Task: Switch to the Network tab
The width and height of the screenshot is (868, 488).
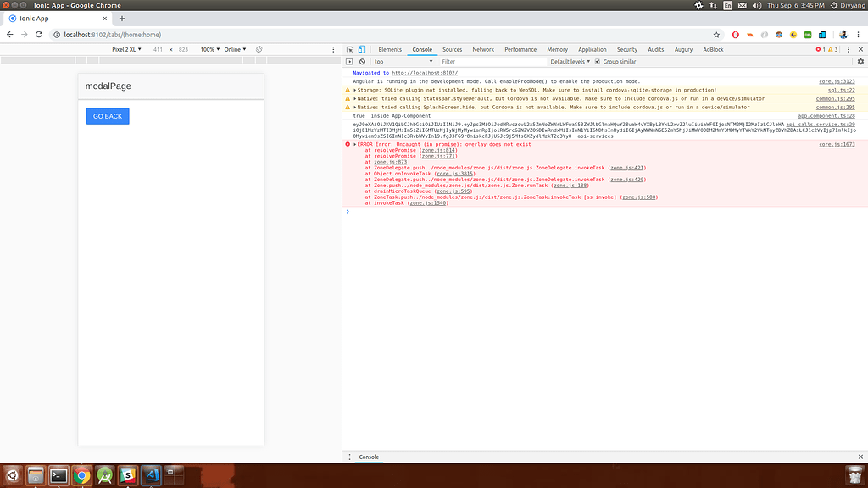Action: [x=483, y=49]
